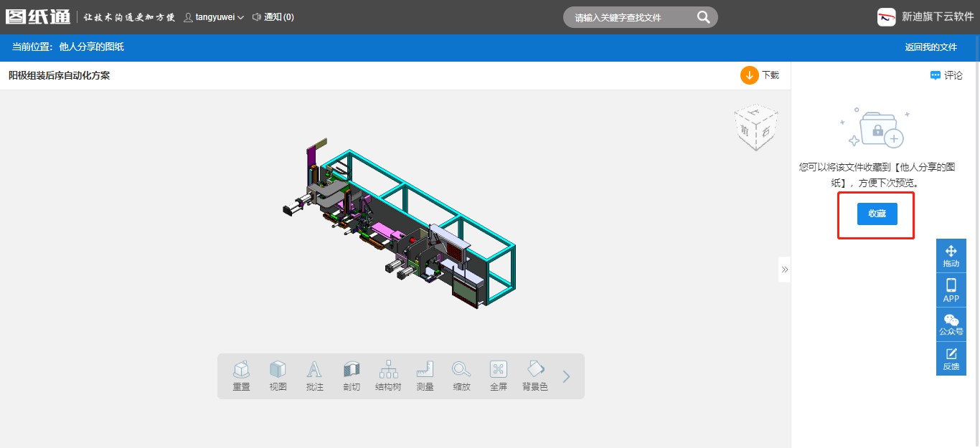Open the 评论 comments panel
Viewport: 980px width, 448px height.
[x=946, y=75]
